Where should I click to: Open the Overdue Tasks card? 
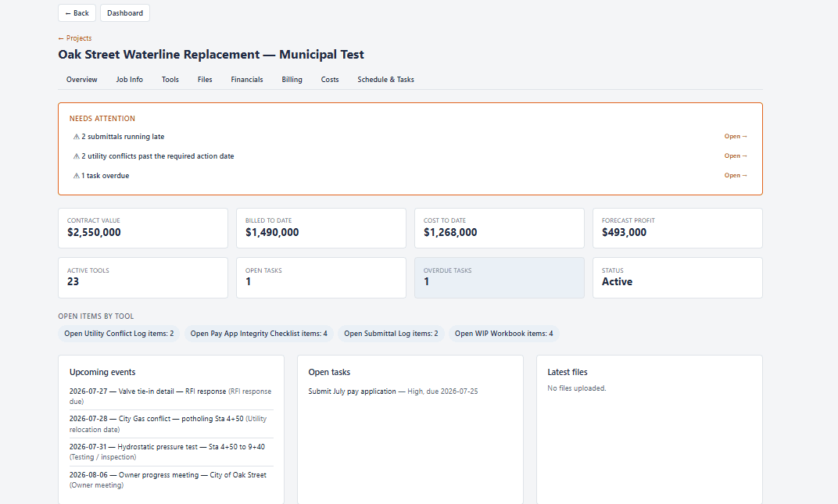coord(500,278)
